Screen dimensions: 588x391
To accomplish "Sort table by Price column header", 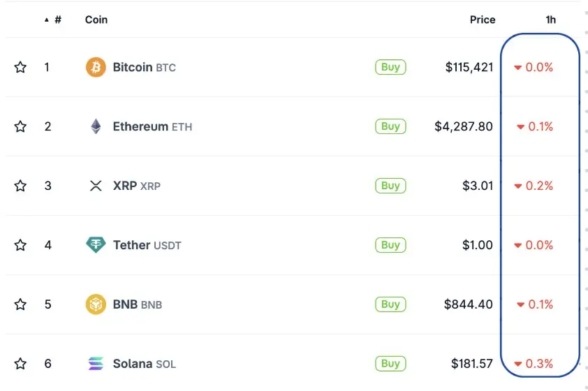I will coord(483,20).
